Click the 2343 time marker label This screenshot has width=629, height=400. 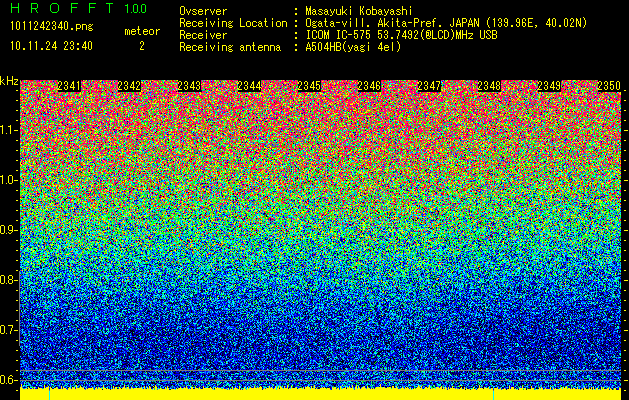(189, 86)
